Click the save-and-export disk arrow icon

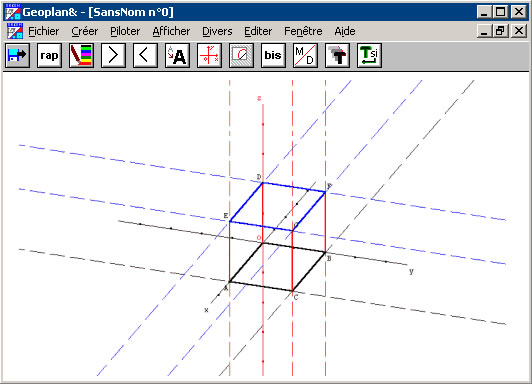coord(17,55)
